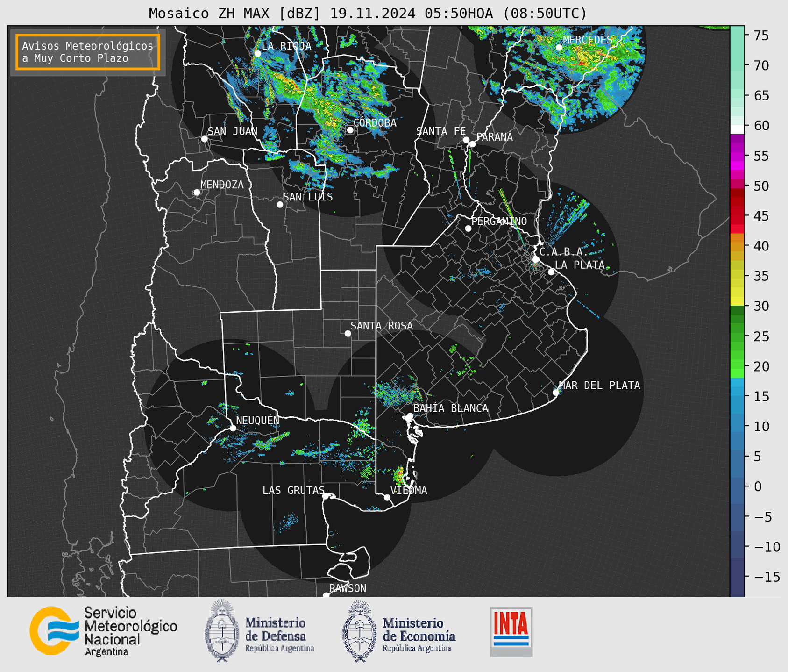Click the SANTA ROSA city marker dot
Screen dimensions: 788x672
[348, 333]
